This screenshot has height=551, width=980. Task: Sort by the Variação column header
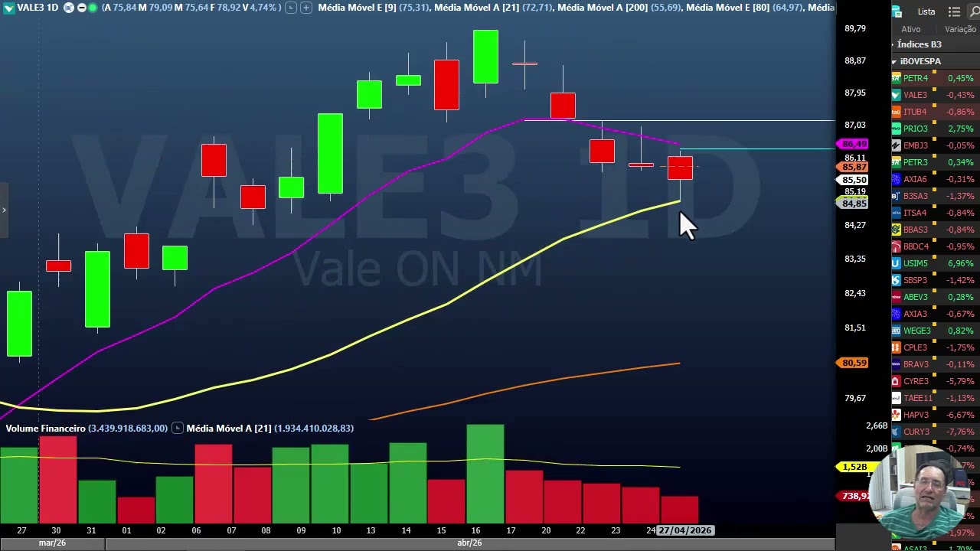(960, 29)
